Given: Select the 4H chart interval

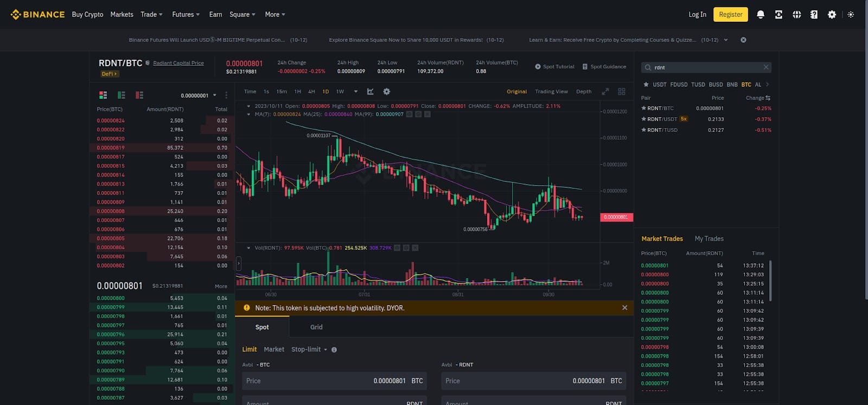Looking at the screenshot, I should (x=311, y=91).
